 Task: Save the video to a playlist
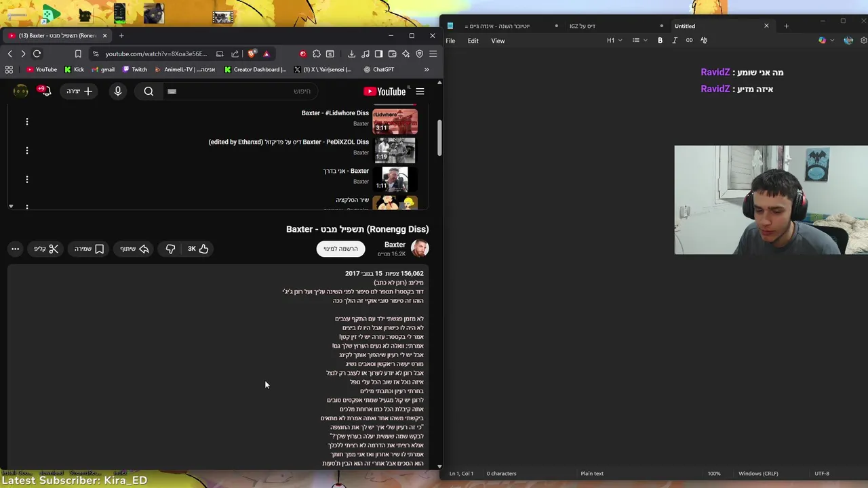click(89, 249)
